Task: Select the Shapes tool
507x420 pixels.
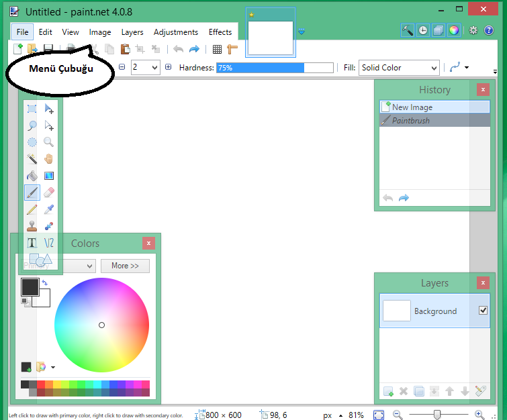Action: point(40,260)
